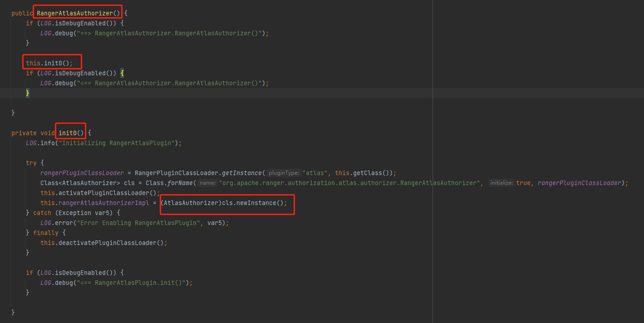Click the "org.apache.ranger.authorization.atlas.authorizer.RangerAtlasAuthorizer" string

349,183
